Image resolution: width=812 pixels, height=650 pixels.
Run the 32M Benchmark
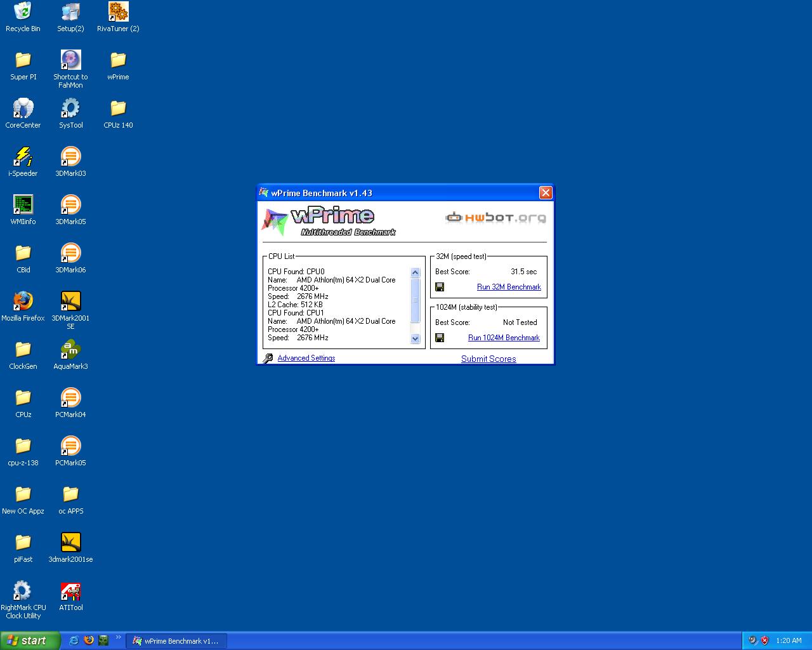tap(509, 287)
